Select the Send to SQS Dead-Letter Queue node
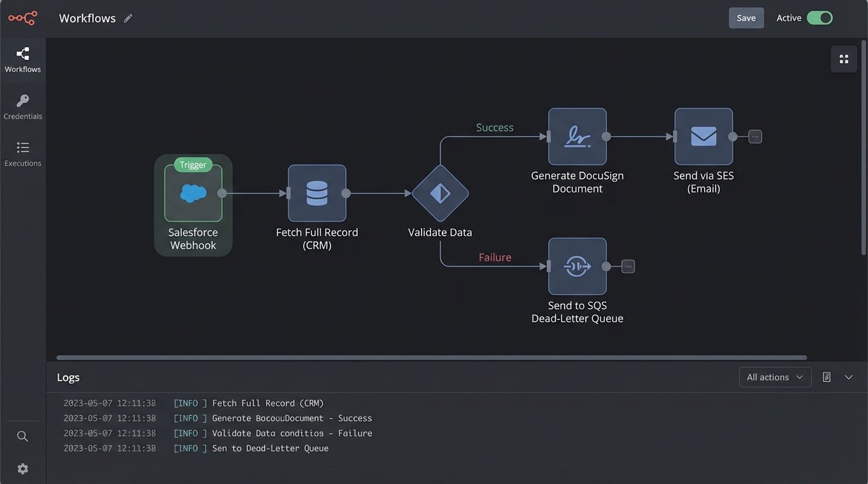Viewport: 868px width, 484px height. [577, 266]
